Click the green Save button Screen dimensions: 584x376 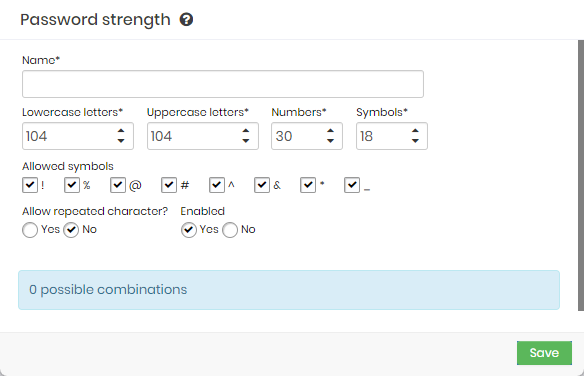[x=544, y=353]
